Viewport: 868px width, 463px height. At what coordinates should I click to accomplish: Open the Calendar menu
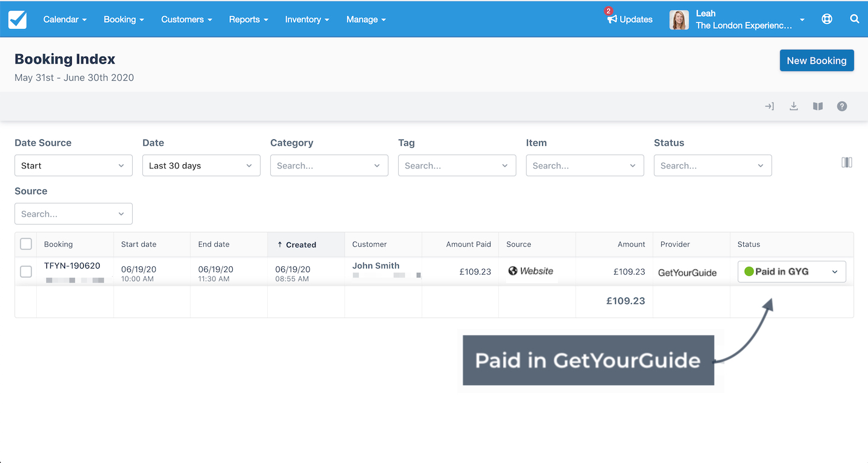point(65,19)
